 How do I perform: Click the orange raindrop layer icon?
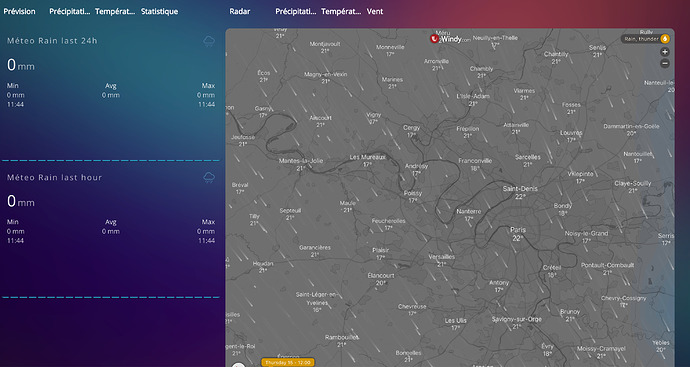[665, 39]
